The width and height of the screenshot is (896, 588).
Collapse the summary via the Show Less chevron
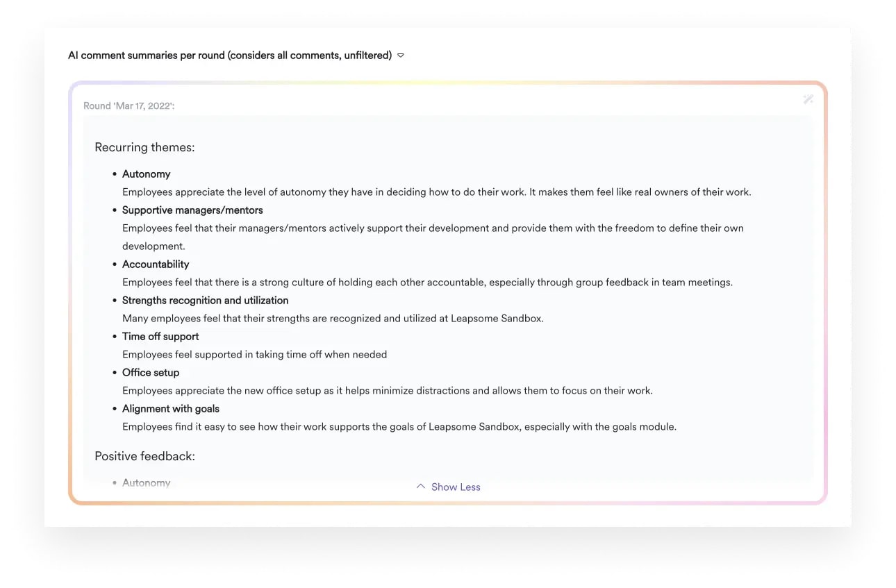420,487
